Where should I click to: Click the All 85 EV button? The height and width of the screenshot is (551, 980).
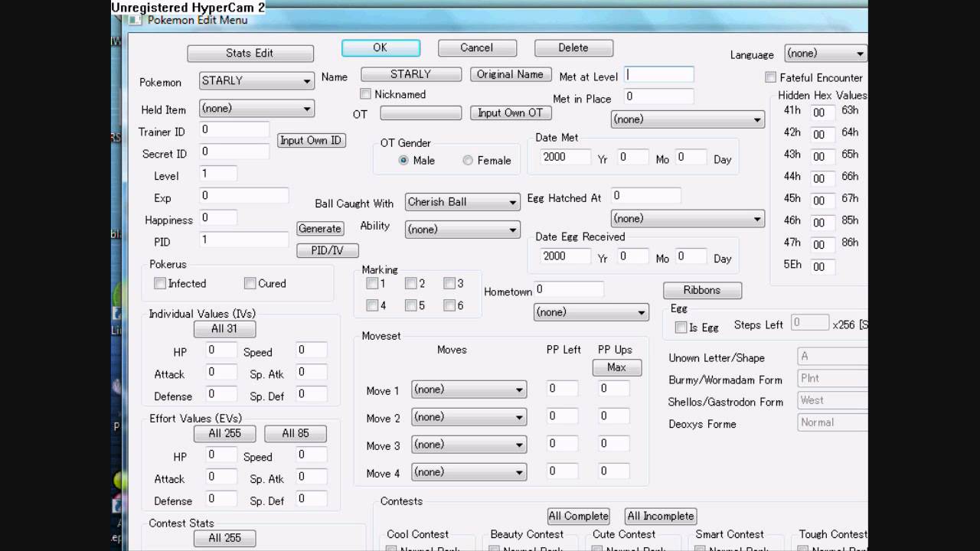click(296, 433)
